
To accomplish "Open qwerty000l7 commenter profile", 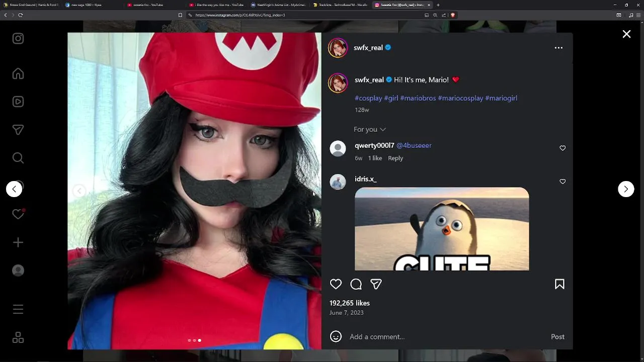I will (374, 145).
